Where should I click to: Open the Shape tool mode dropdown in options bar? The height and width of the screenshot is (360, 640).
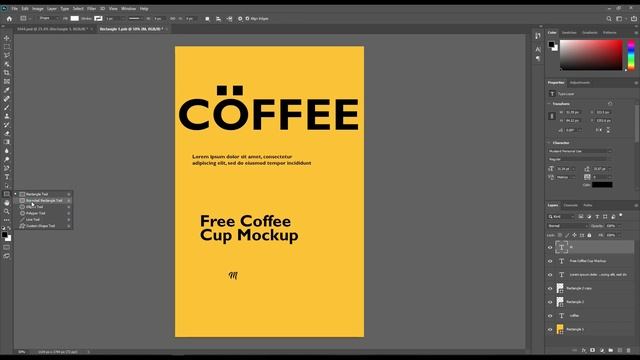(x=48, y=19)
